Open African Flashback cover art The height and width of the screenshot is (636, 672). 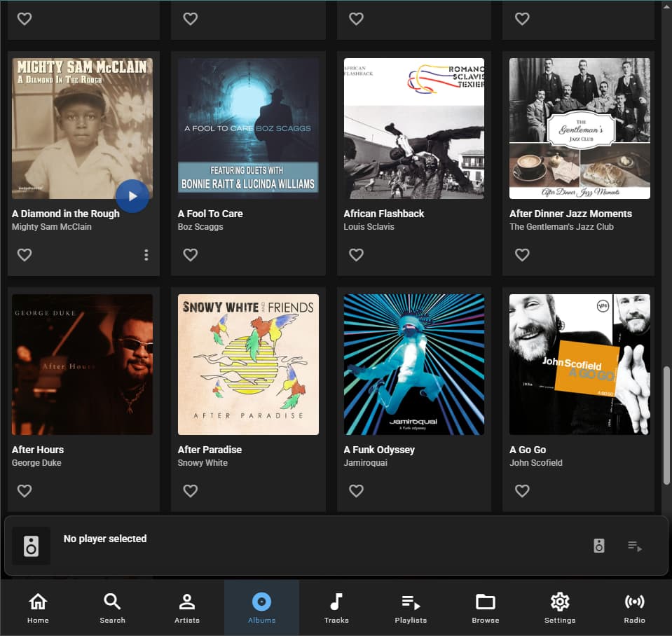point(414,128)
